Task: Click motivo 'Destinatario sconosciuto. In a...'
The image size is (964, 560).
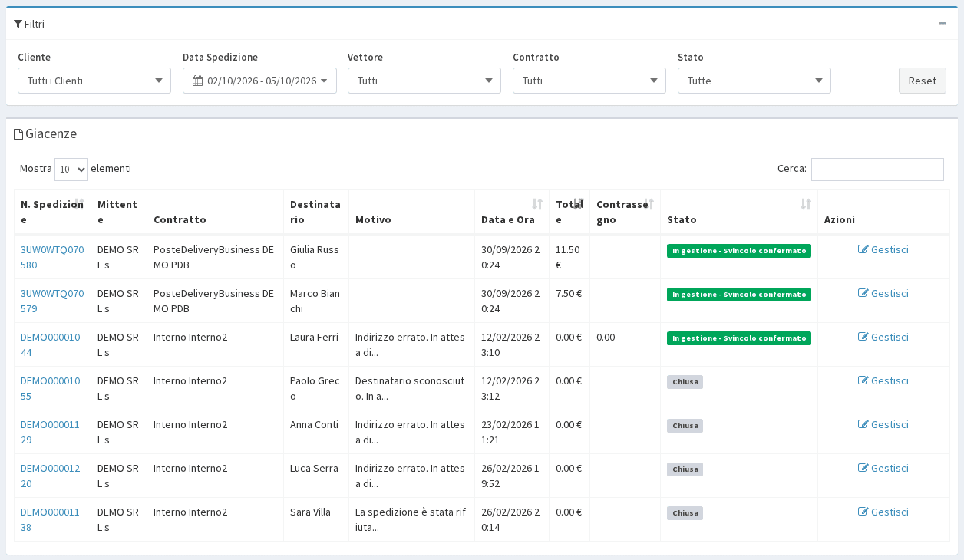Action: click(x=411, y=388)
